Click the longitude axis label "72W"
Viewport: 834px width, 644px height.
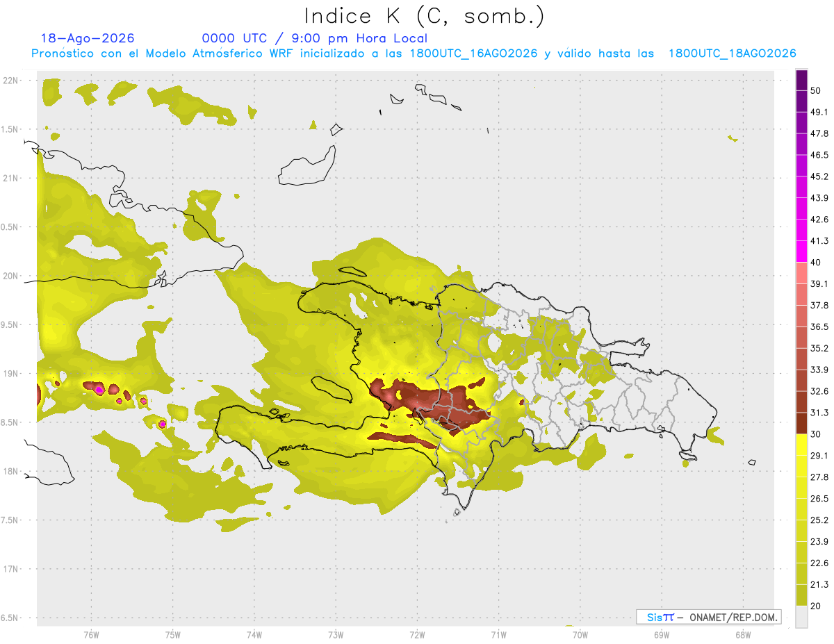tap(417, 634)
